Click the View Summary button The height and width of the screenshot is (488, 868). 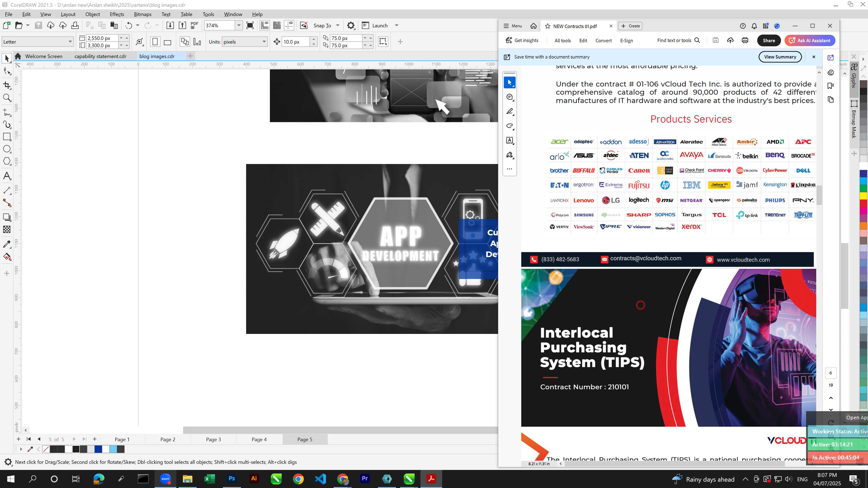pyautogui.click(x=780, y=57)
